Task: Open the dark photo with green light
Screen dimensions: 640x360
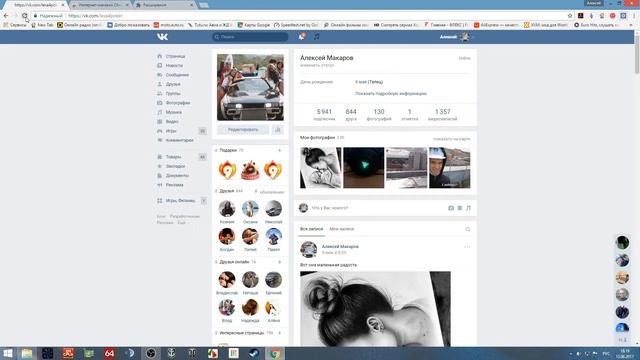Action: click(x=364, y=168)
